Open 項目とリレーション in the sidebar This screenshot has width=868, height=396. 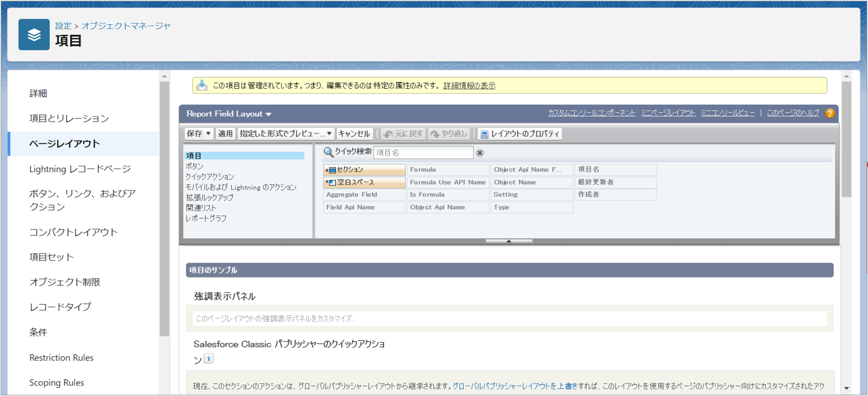coord(69,119)
